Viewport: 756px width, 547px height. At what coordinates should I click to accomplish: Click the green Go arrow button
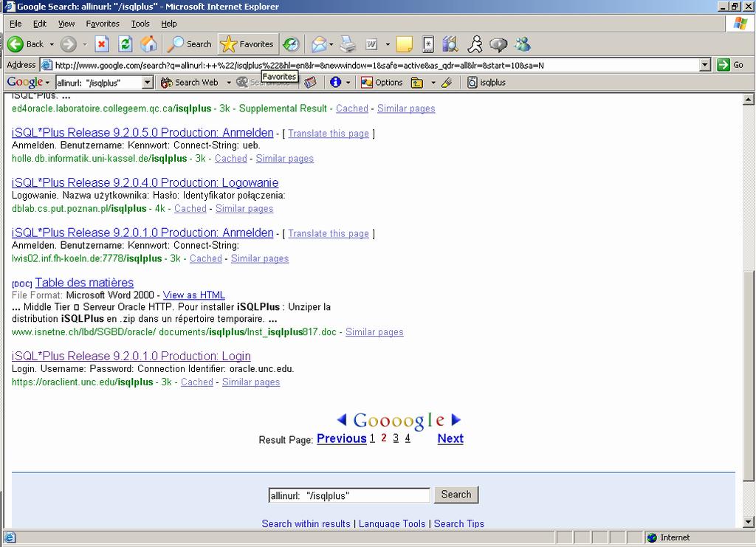tap(724, 64)
